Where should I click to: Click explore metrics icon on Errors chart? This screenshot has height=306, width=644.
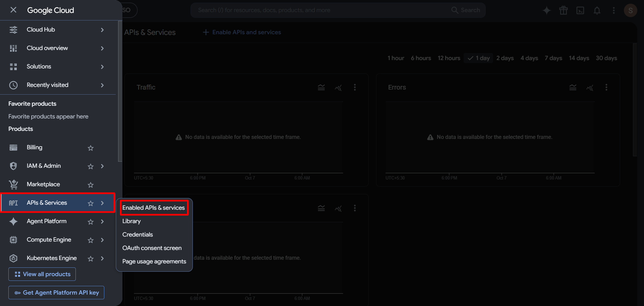(590, 88)
